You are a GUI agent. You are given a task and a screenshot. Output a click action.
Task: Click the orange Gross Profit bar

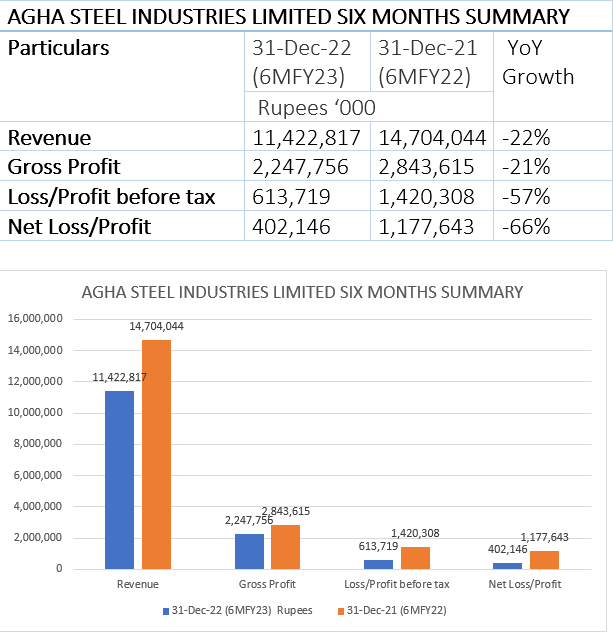click(x=286, y=547)
